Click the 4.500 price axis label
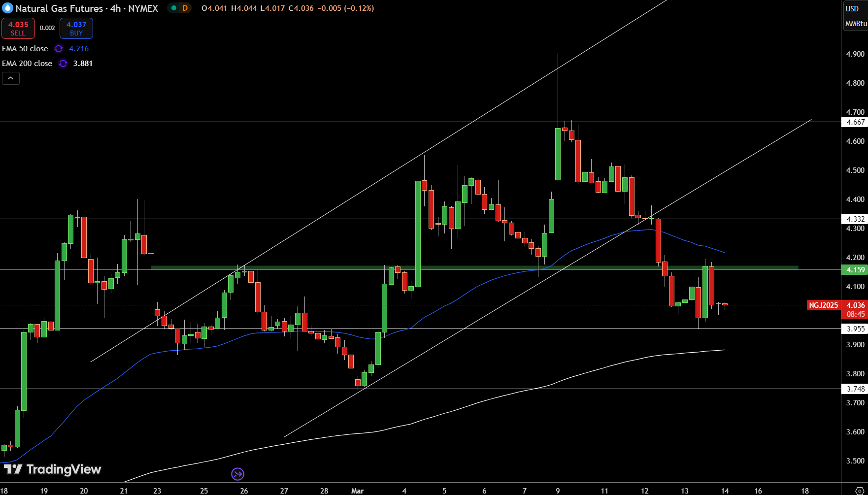 855,170
